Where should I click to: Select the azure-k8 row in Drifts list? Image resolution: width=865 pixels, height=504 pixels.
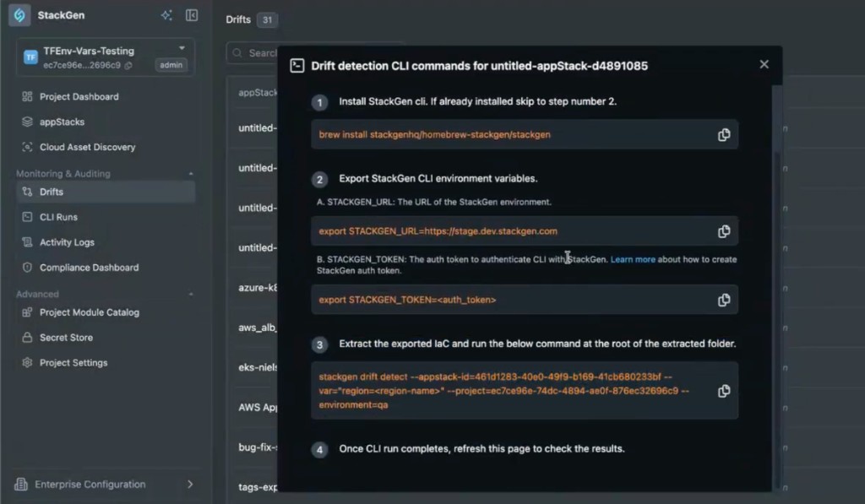tap(257, 288)
